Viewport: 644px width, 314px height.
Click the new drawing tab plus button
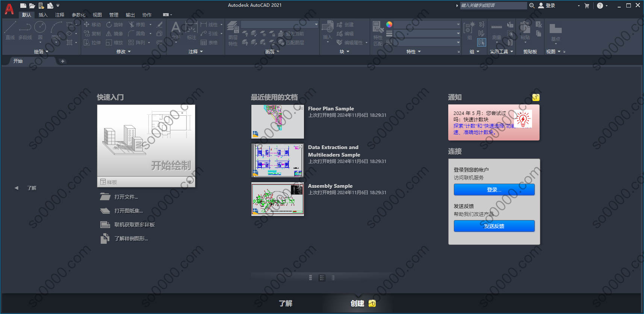click(63, 61)
